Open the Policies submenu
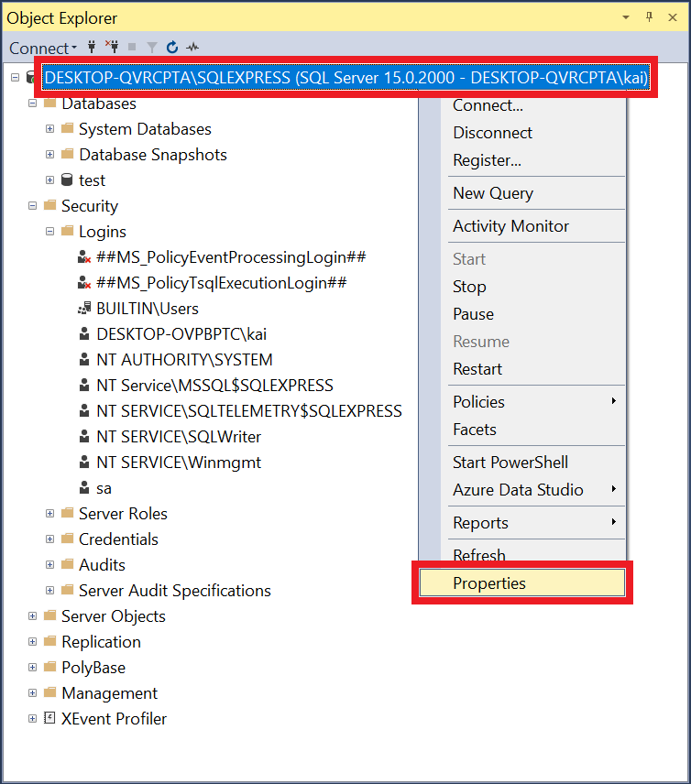Viewport: 691px width, 784px height. (x=521, y=401)
